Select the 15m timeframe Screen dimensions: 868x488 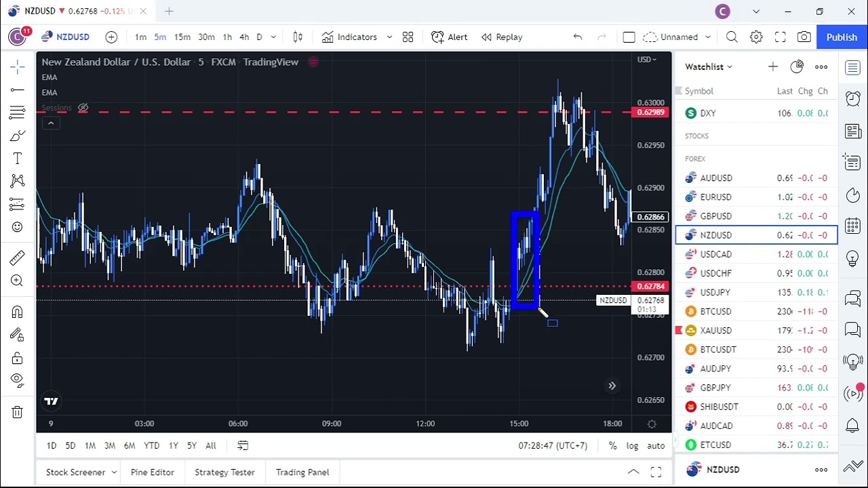pyautogui.click(x=182, y=37)
